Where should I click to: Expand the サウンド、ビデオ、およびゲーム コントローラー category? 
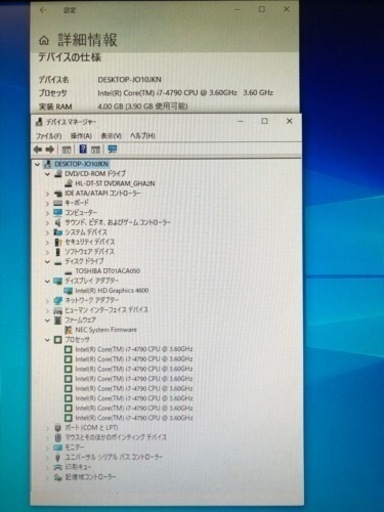(x=47, y=223)
